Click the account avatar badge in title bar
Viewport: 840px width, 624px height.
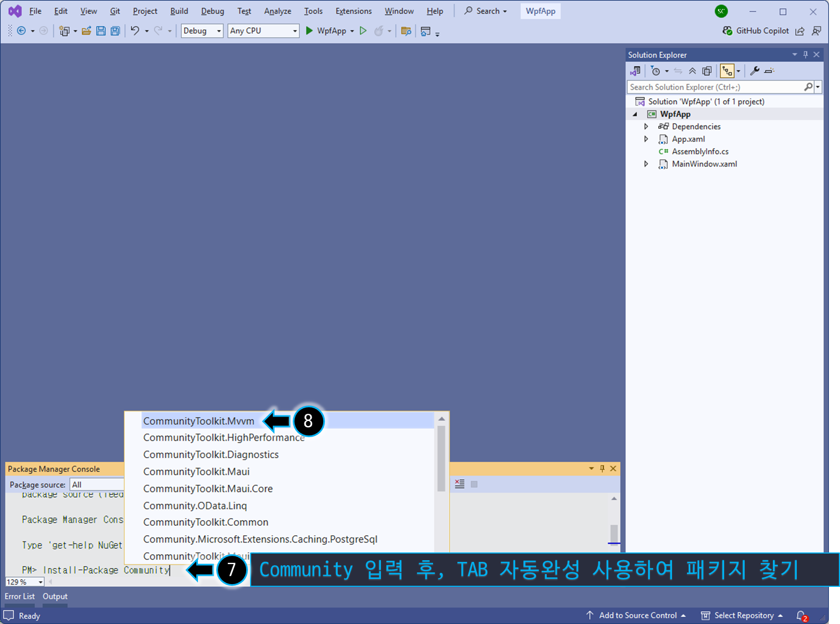(721, 11)
